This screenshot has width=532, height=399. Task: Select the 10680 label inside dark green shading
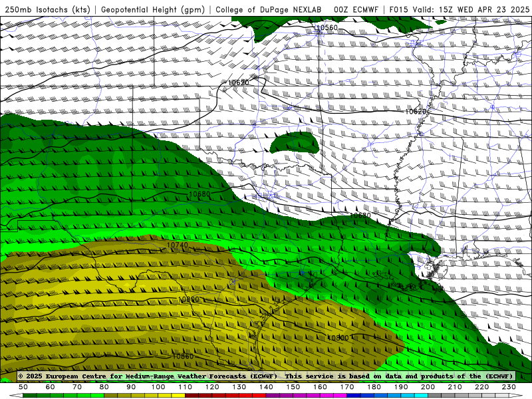point(199,194)
